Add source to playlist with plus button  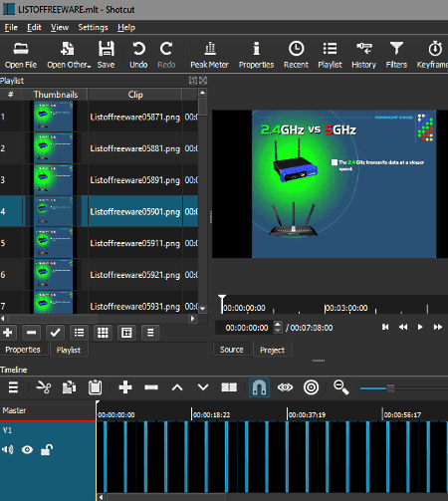(x=8, y=333)
